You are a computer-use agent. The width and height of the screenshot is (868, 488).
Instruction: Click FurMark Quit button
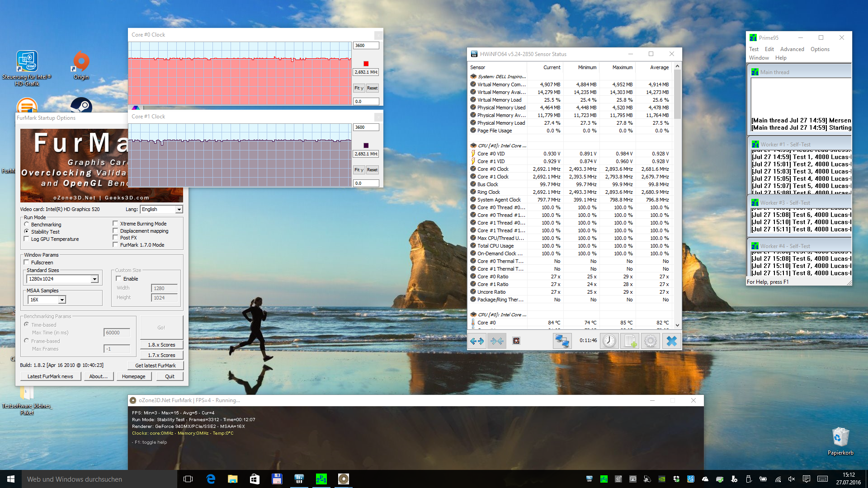(170, 376)
